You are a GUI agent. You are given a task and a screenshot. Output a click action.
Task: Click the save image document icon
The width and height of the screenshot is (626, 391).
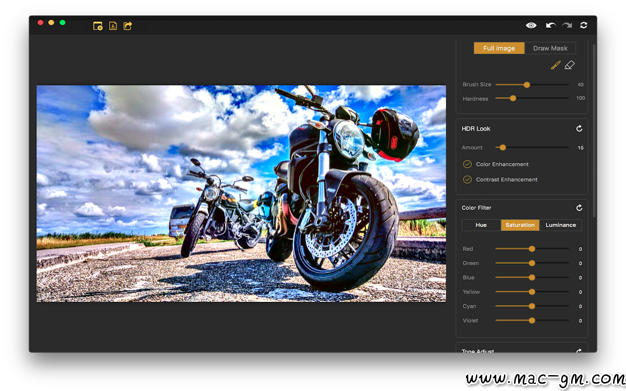(113, 26)
